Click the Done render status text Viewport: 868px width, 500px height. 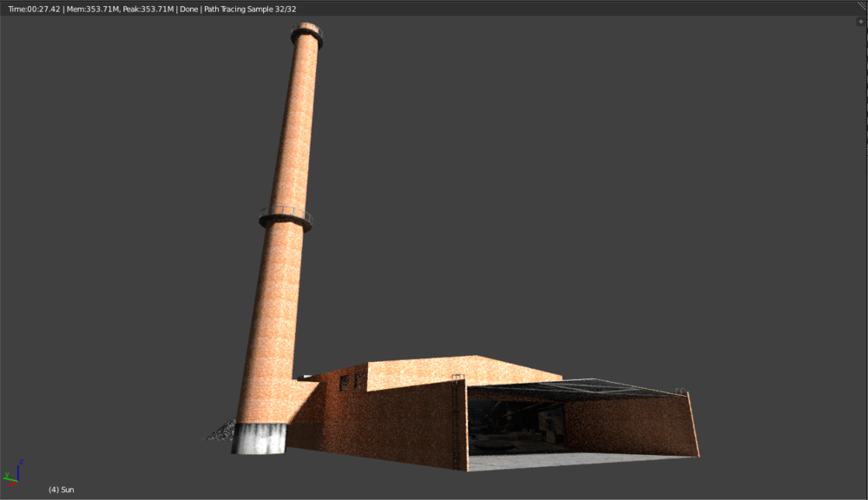coord(189,7)
